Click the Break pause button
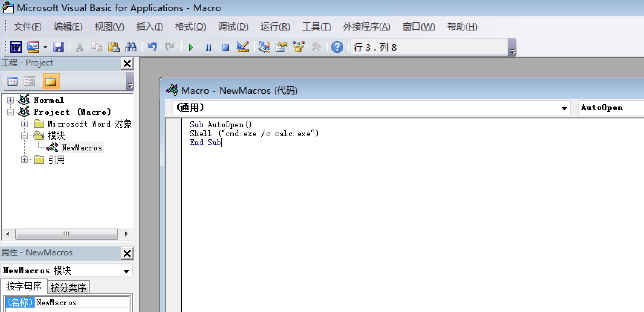Screen dimensions: 644x312 (x=208, y=47)
